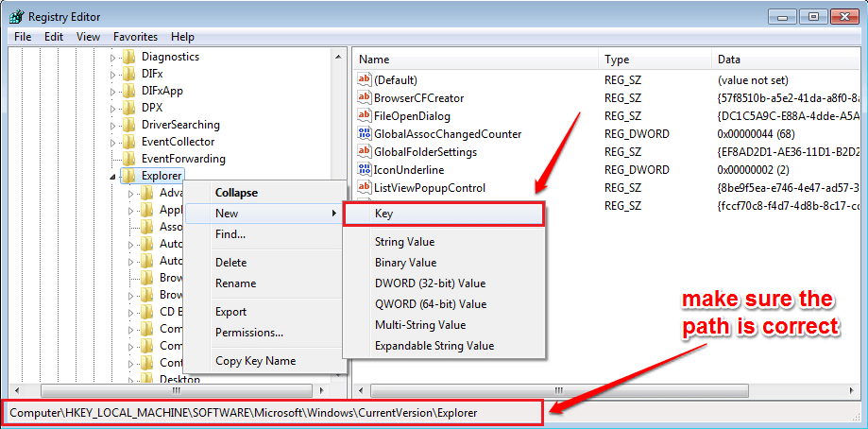Choose Rename from the context menu

[264, 283]
